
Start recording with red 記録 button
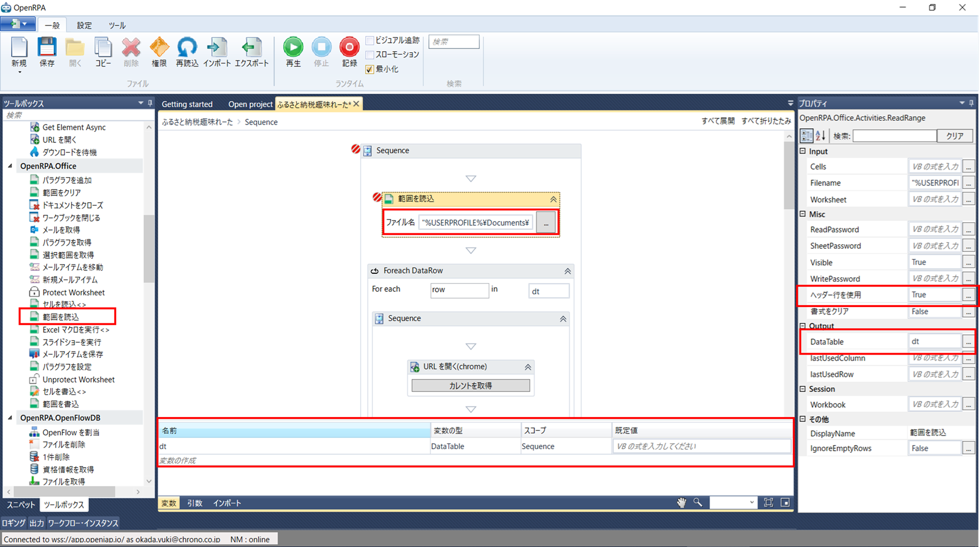pos(349,47)
